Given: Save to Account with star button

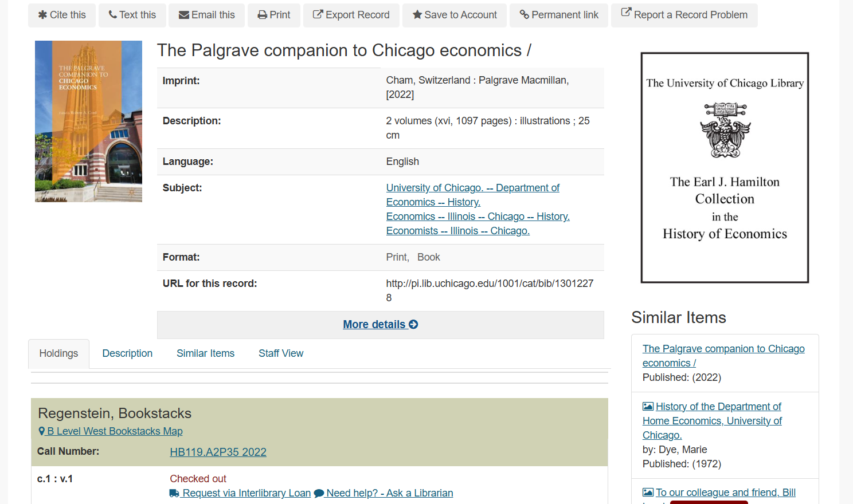Looking at the screenshot, I should (455, 15).
